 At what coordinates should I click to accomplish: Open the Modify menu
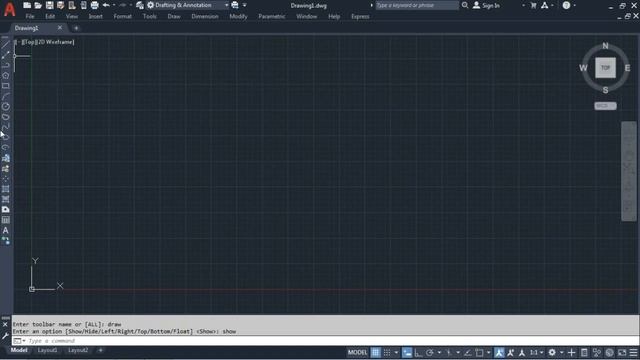coord(238,17)
